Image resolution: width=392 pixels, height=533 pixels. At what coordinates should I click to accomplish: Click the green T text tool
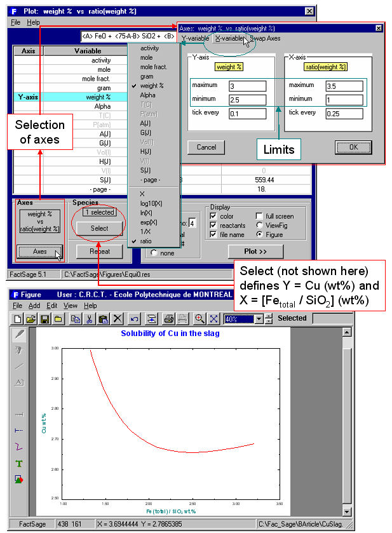point(20,464)
